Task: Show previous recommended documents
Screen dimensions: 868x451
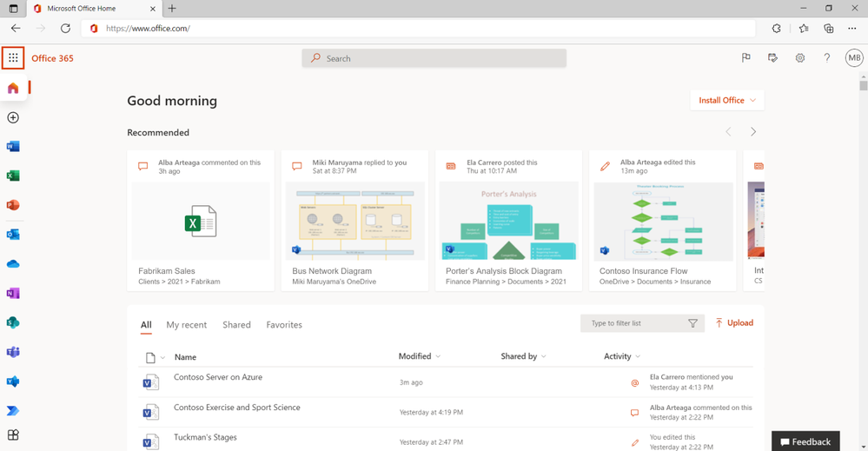Action: 728,132
